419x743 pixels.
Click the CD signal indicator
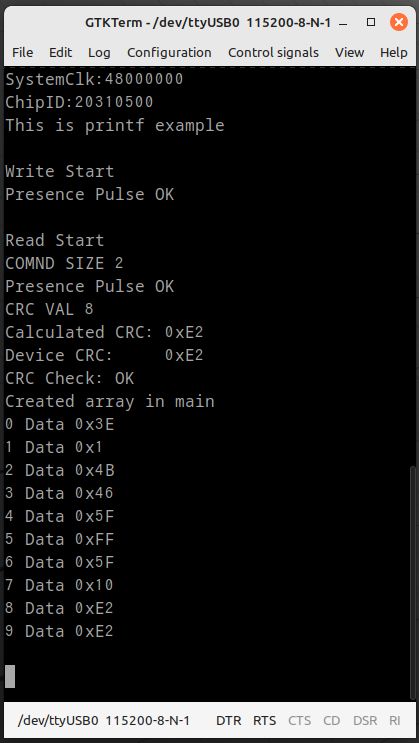pos(332,721)
